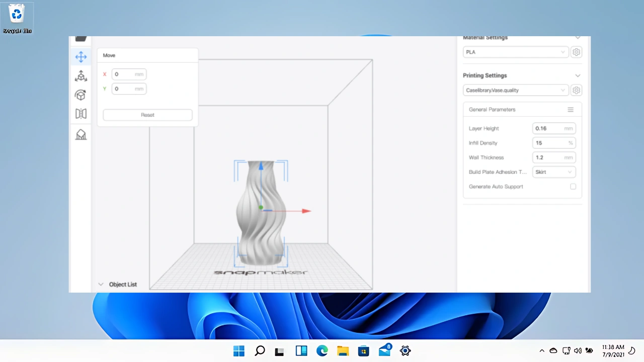This screenshot has height=362, width=644.
Task: Click the Y position input field
Action: click(129, 88)
